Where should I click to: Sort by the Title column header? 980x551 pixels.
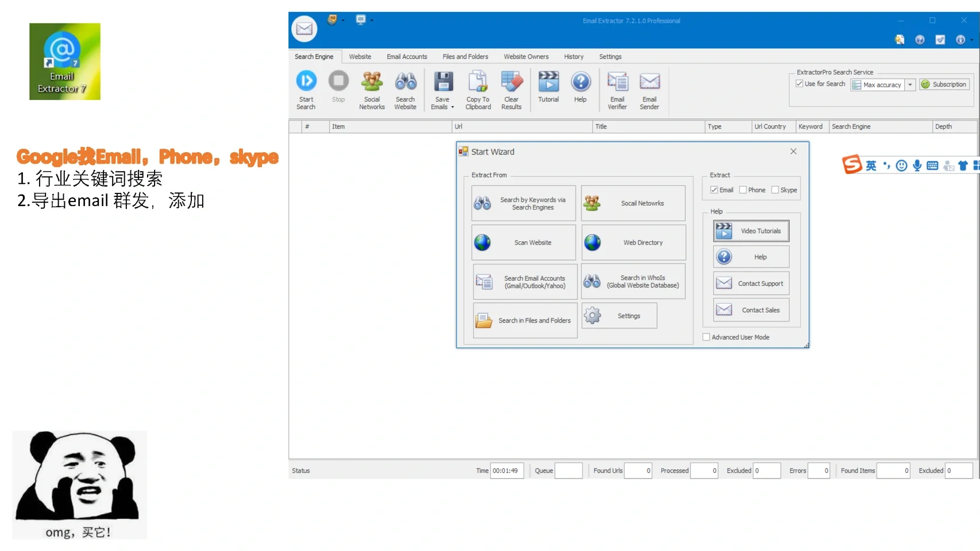pos(649,126)
